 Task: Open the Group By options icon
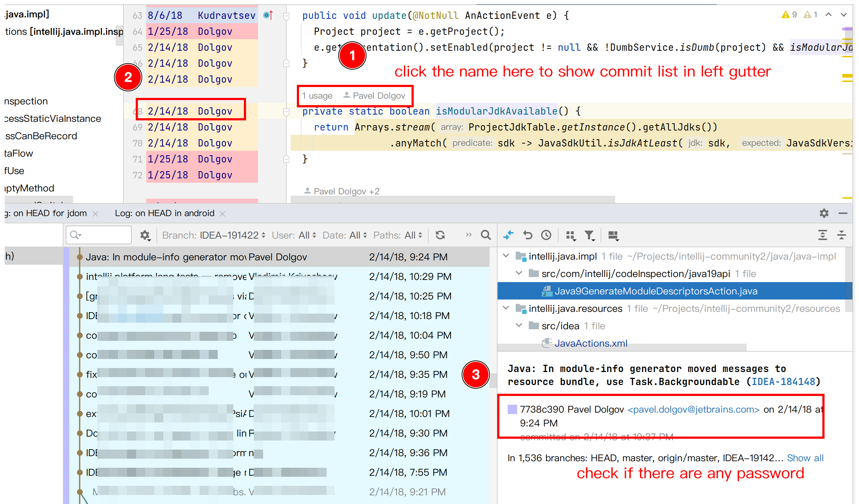pos(571,236)
